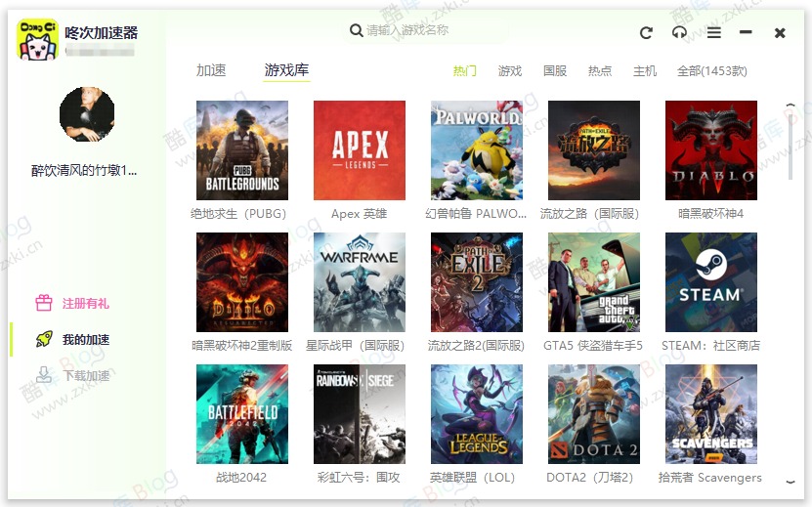This screenshot has height=507, width=812.
Task: Click the search magnifier icon
Action: pos(356,30)
